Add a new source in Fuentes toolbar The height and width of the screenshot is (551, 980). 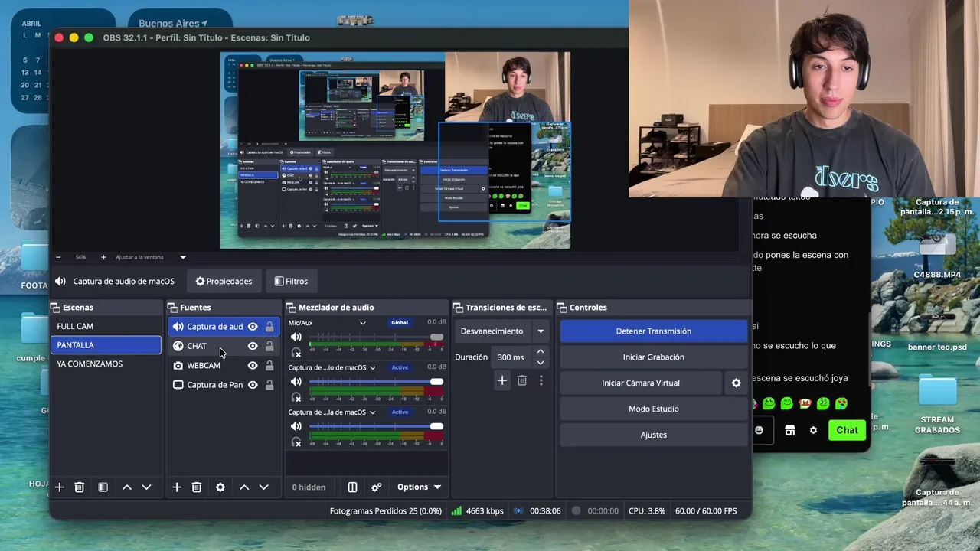pyautogui.click(x=177, y=487)
